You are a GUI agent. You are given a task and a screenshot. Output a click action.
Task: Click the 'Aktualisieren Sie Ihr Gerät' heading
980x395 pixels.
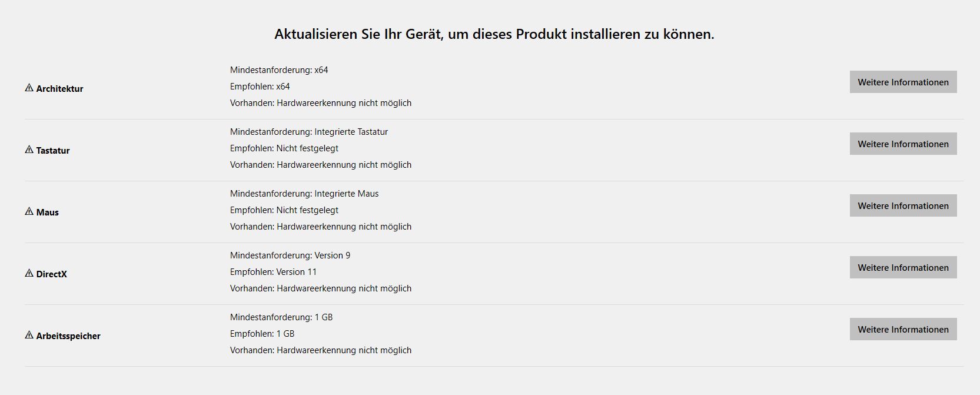click(x=494, y=34)
